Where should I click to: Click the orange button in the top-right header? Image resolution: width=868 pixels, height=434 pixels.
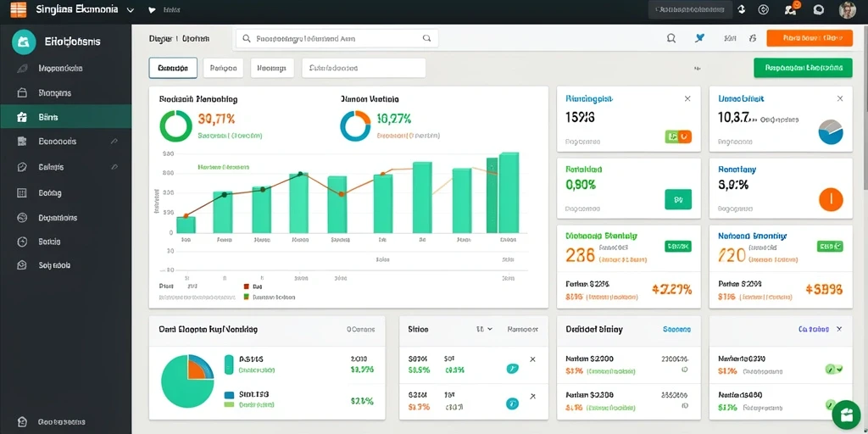tap(810, 38)
